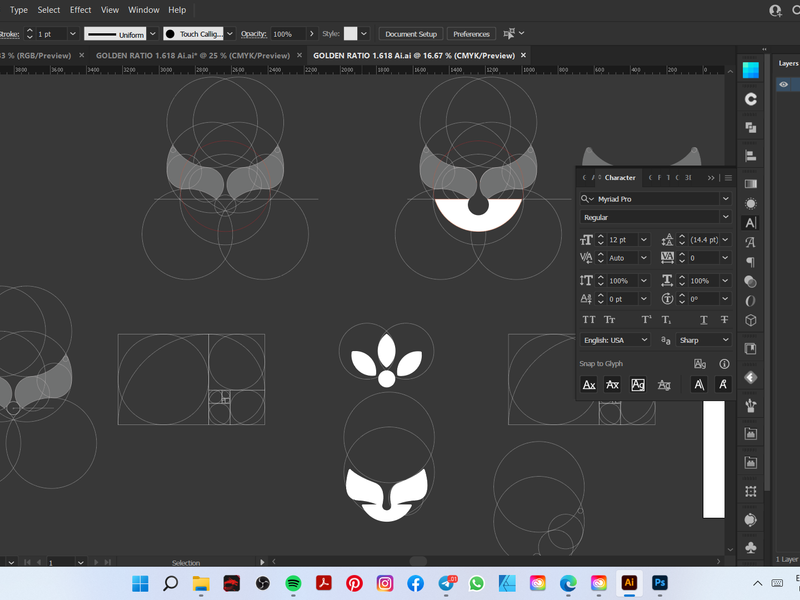Open the Myriad Pro font family dropdown
Screen dimensions: 800x600
(x=725, y=199)
